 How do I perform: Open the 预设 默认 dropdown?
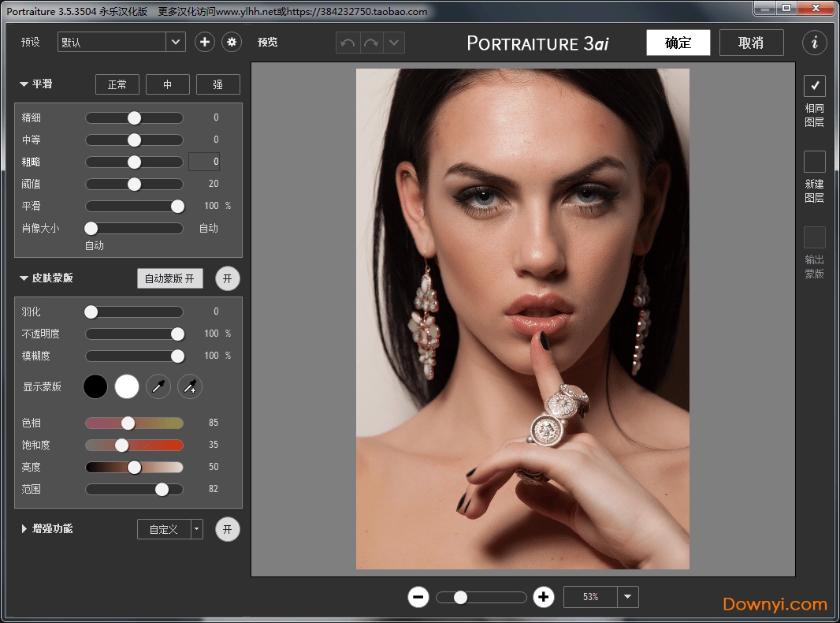coord(175,42)
